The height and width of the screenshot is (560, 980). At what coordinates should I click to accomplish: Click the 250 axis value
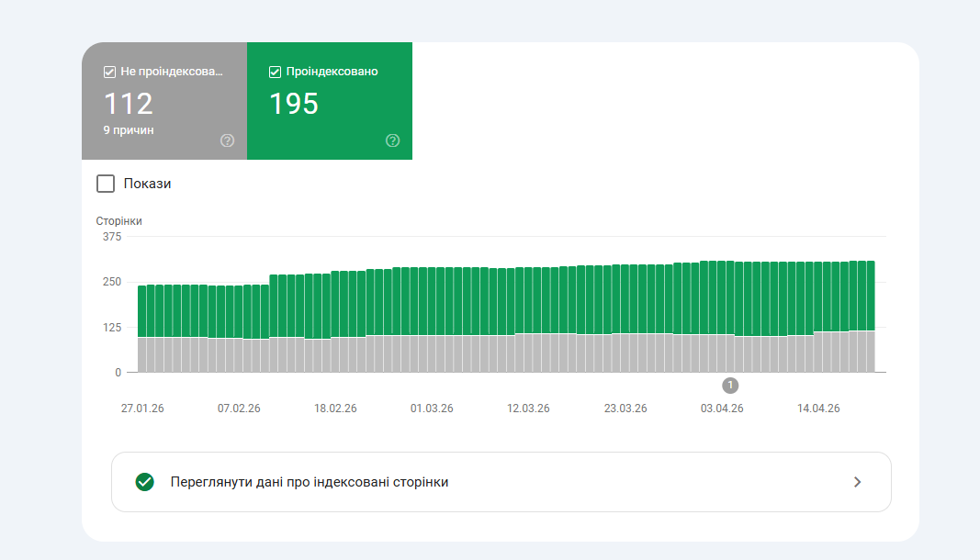click(x=112, y=282)
